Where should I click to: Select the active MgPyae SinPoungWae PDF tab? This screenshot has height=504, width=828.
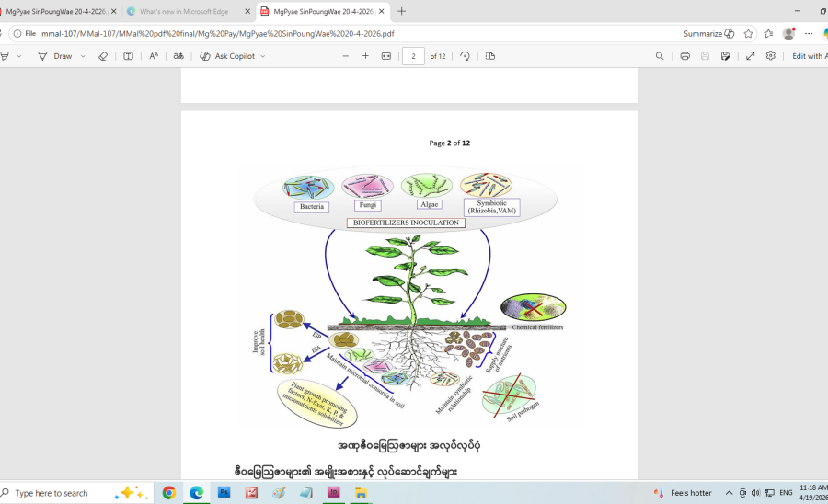(x=324, y=11)
